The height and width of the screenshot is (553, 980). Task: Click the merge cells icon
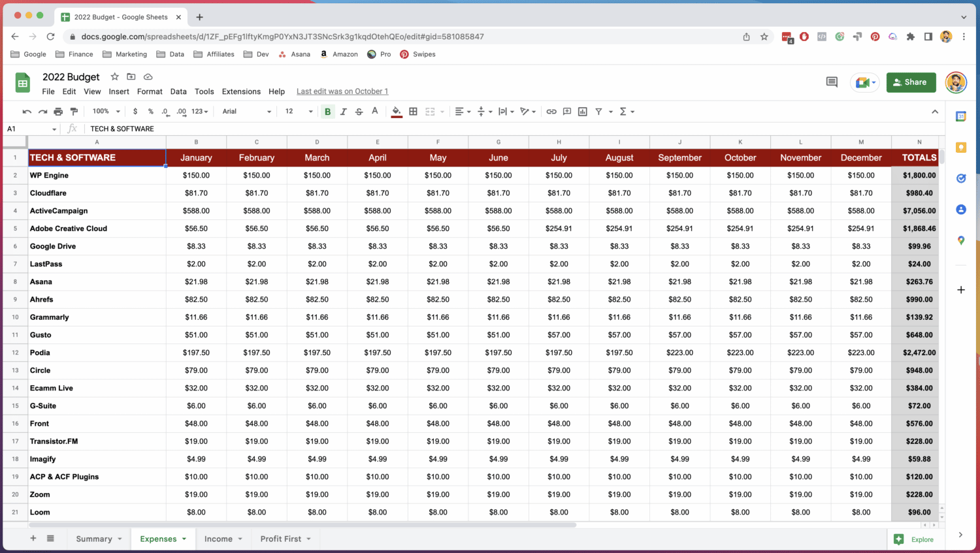click(430, 112)
